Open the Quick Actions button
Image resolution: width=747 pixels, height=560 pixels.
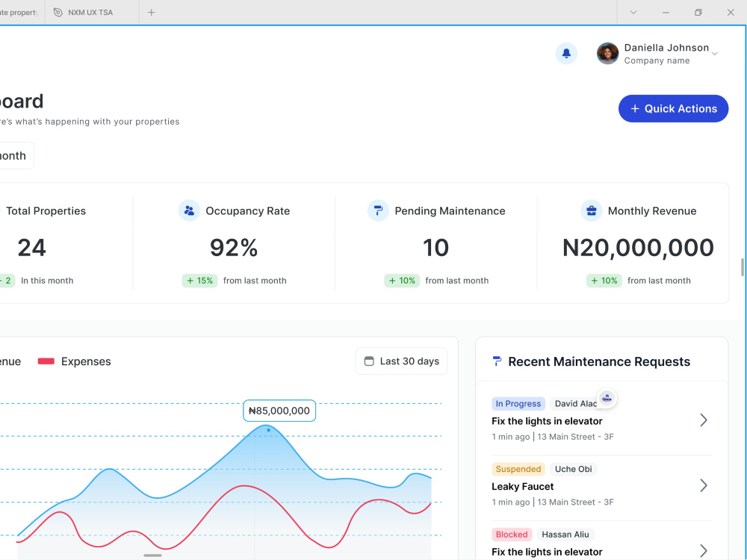coord(673,108)
